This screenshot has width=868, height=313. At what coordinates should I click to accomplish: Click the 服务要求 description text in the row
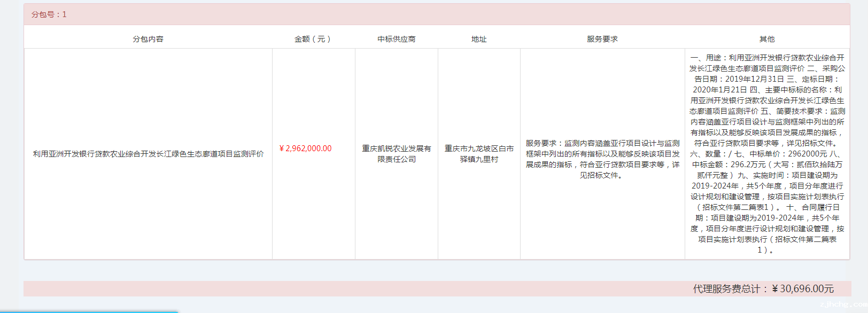pyautogui.click(x=602, y=159)
